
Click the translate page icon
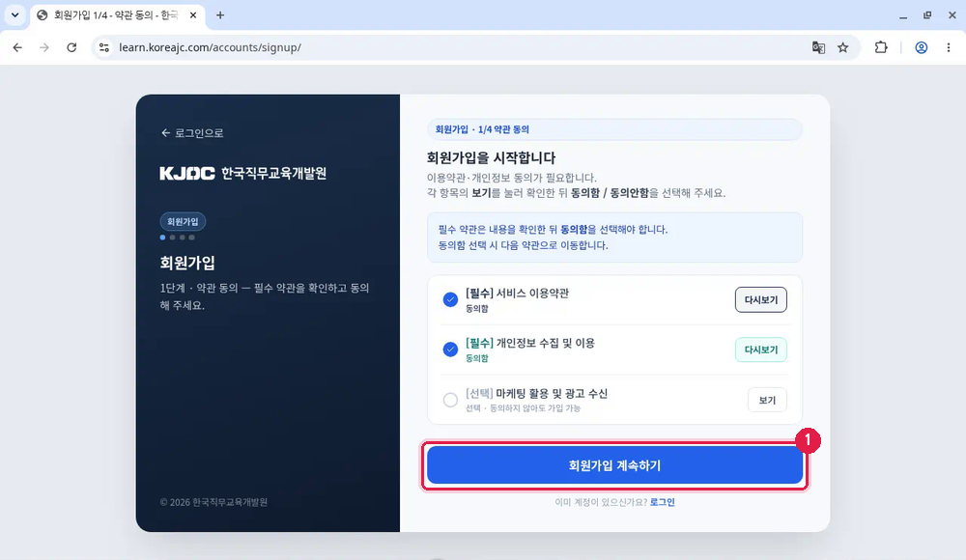pyautogui.click(x=818, y=47)
